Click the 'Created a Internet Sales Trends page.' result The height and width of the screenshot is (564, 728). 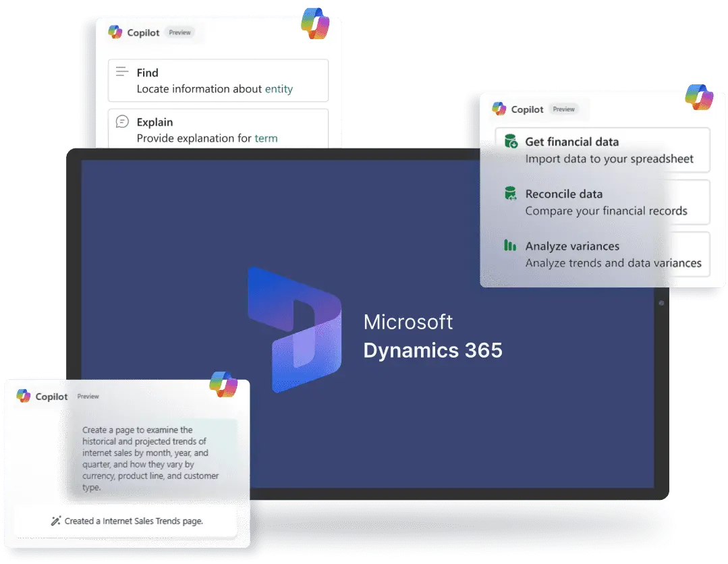coord(125,521)
